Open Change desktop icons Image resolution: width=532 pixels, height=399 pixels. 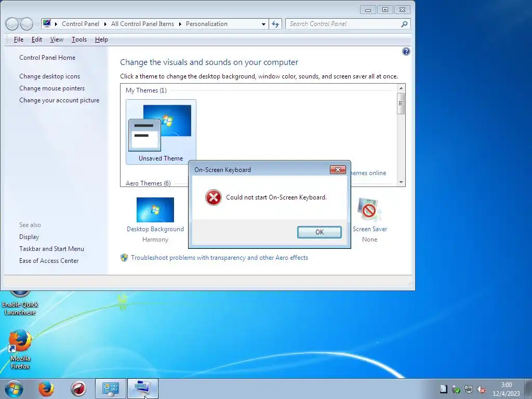click(49, 76)
